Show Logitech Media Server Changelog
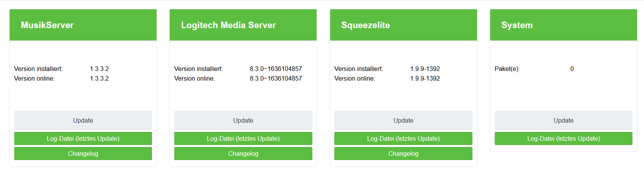This screenshot has height=172, width=644. (x=243, y=153)
